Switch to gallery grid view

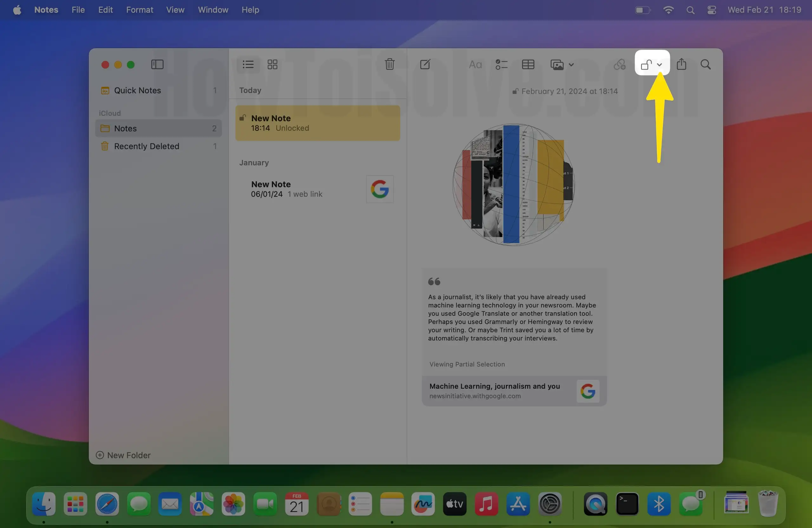272,64
